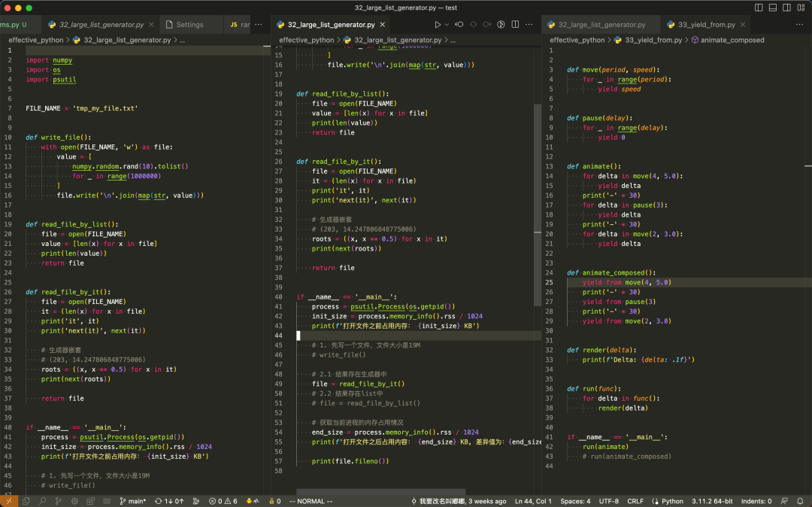Click split editor icon in middle pane
This screenshot has width=812, height=507.
coord(517,25)
